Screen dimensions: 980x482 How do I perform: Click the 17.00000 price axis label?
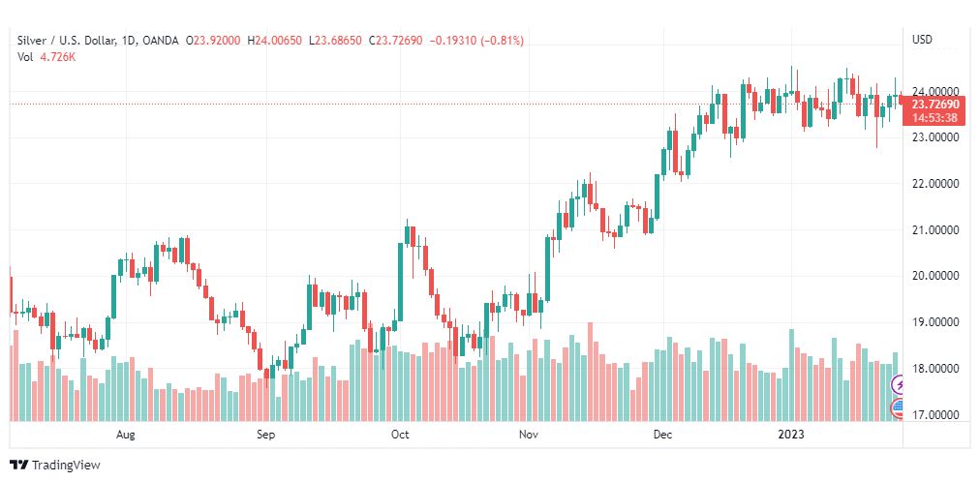[x=935, y=414]
